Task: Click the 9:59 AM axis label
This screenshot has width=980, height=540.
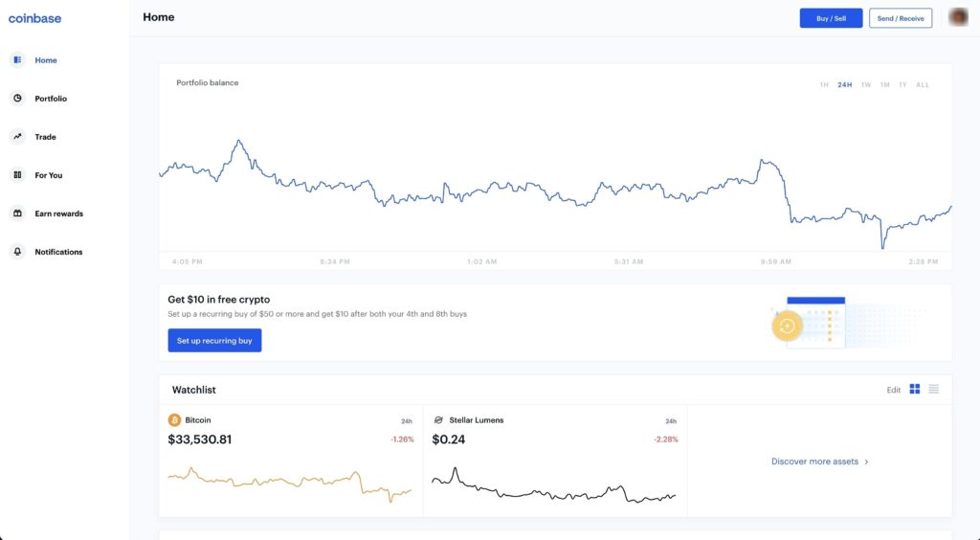Action: [775, 261]
